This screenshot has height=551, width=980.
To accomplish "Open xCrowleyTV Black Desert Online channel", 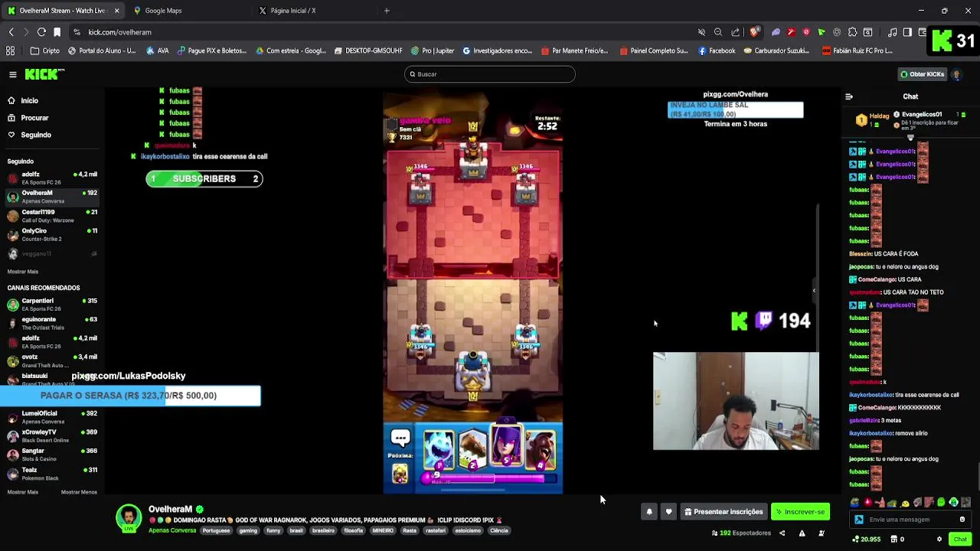I will point(52,436).
